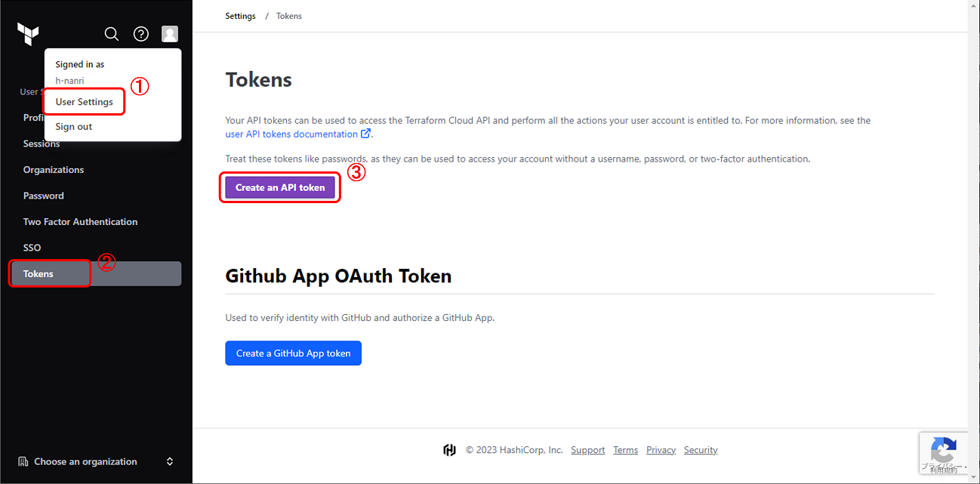
Task: Click the user avatar icon
Action: (x=170, y=34)
